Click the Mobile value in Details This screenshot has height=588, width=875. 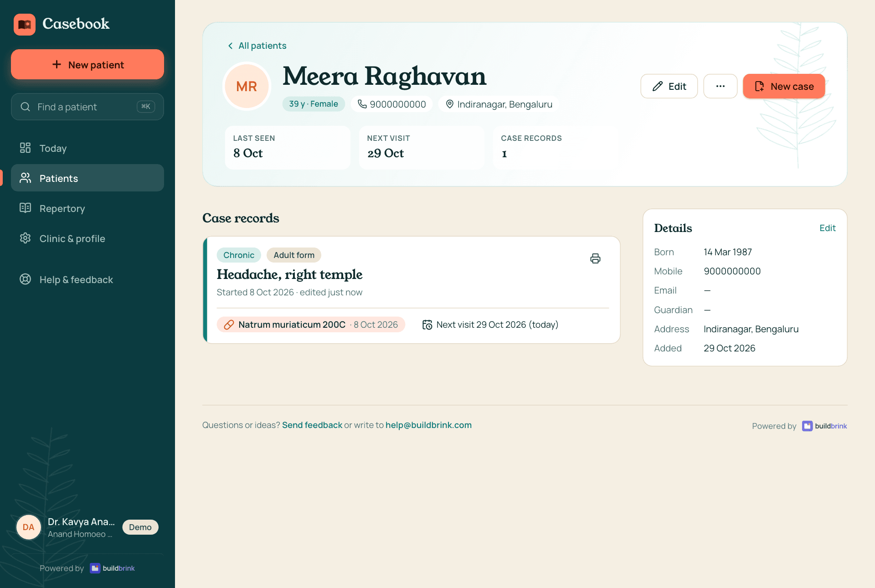tap(732, 271)
